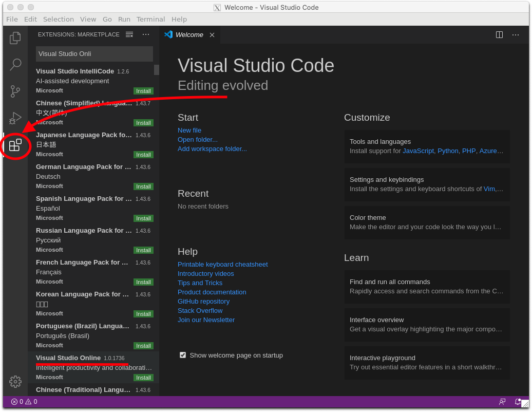532x412 pixels.
Task: Open Introductory videos link
Action: [205, 273]
